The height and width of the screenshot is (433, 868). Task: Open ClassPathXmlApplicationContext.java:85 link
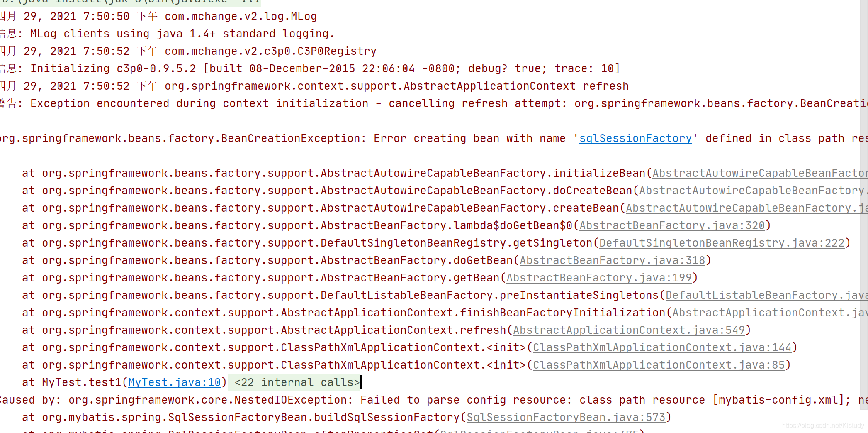659,365
